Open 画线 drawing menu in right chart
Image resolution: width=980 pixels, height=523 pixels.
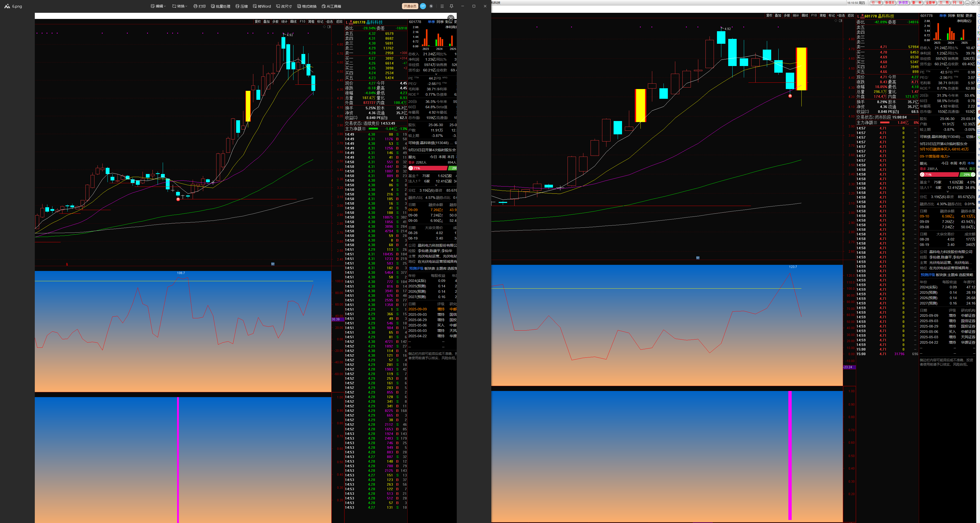(x=805, y=16)
